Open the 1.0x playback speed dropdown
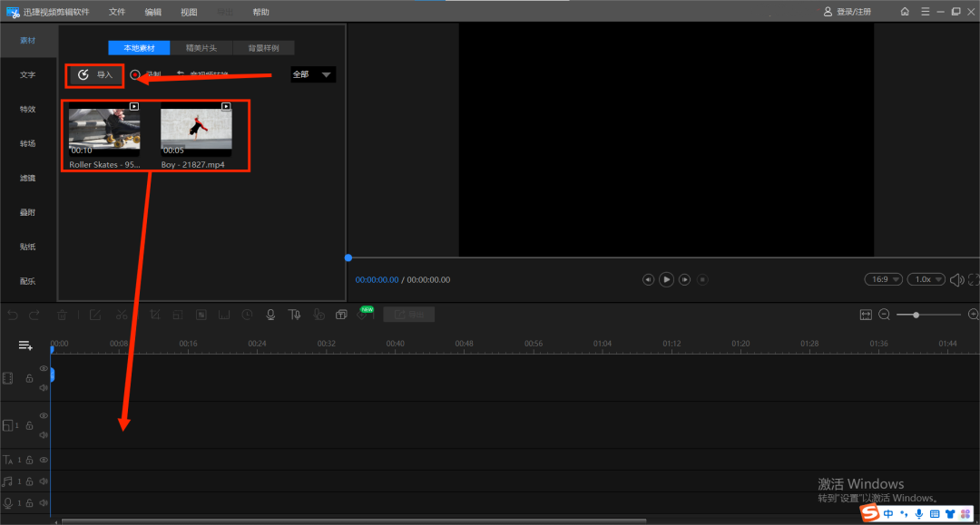980x525 pixels. coord(926,279)
